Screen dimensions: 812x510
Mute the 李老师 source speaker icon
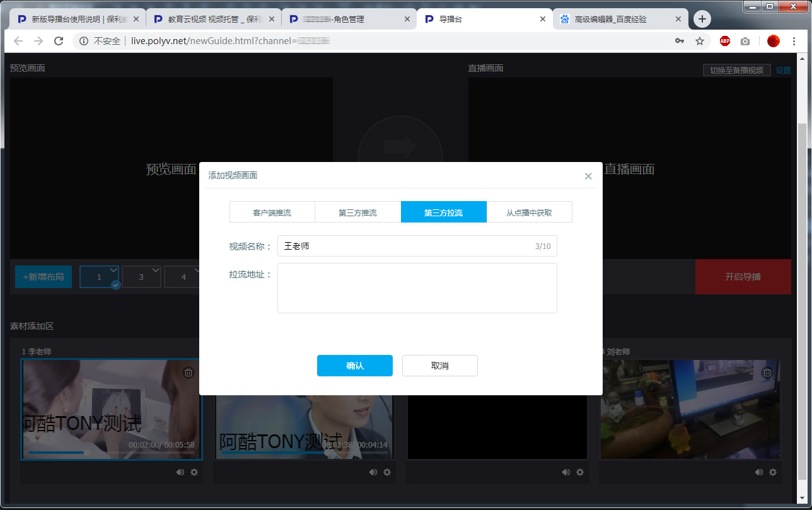180,472
